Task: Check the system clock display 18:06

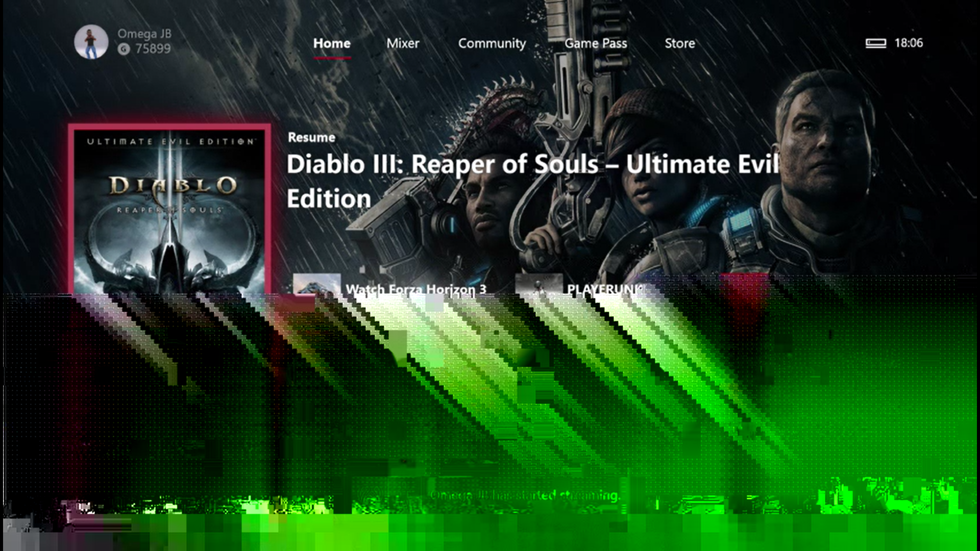Action: point(908,42)
